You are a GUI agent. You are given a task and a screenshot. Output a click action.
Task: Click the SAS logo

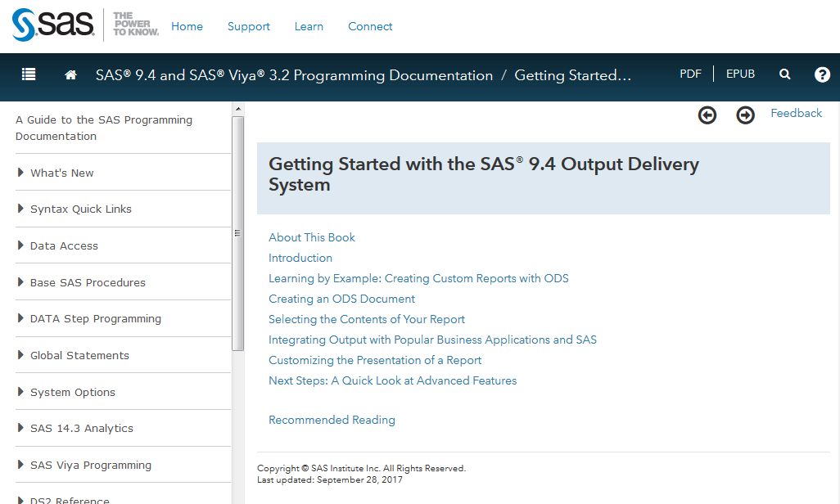click(x=53, y=25)
